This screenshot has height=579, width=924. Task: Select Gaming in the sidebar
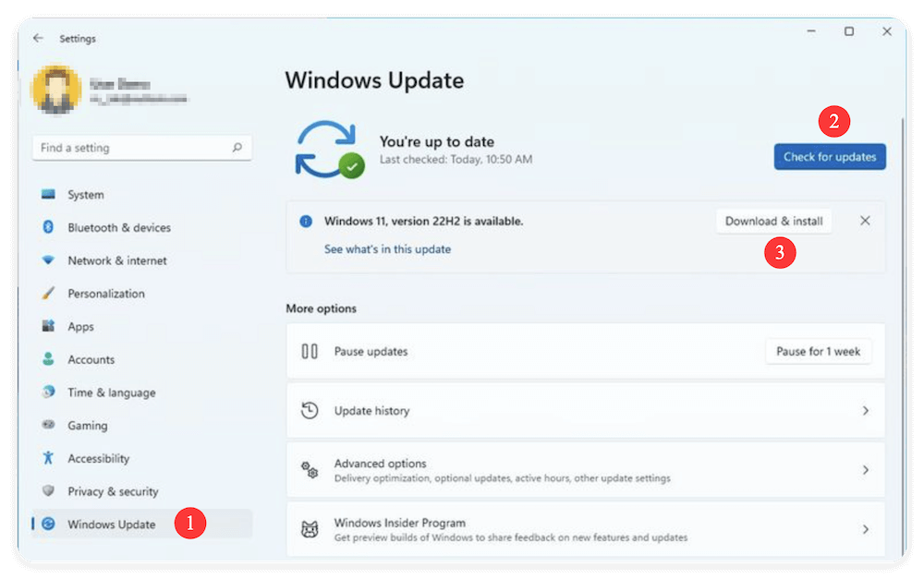pyautogui.click(x=87, y=426)
